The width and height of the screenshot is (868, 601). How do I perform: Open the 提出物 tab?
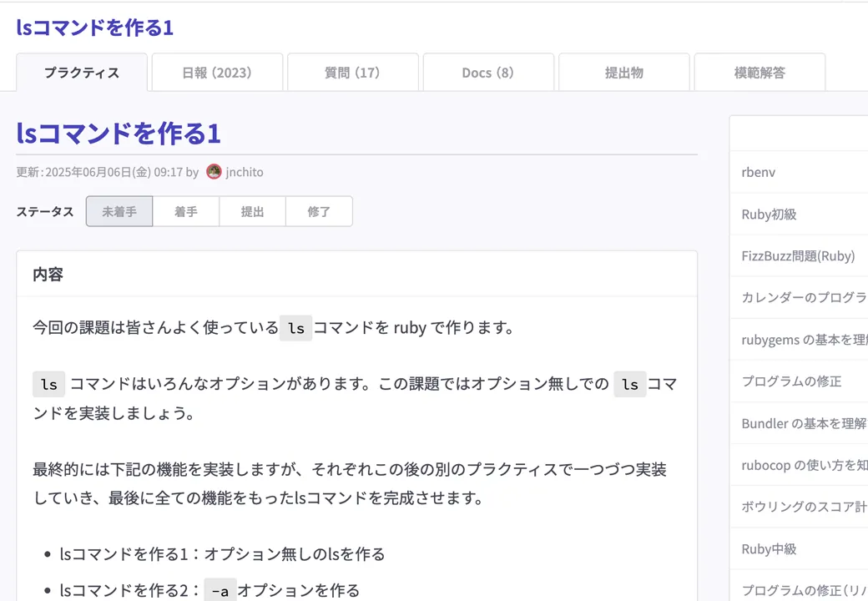pyautogui.click(x=624, y=73)
